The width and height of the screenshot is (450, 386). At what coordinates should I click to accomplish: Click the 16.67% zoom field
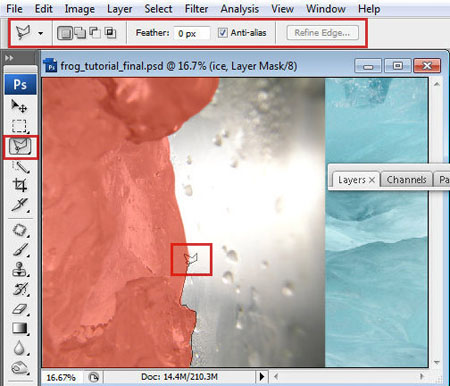(x=61, y=377)
